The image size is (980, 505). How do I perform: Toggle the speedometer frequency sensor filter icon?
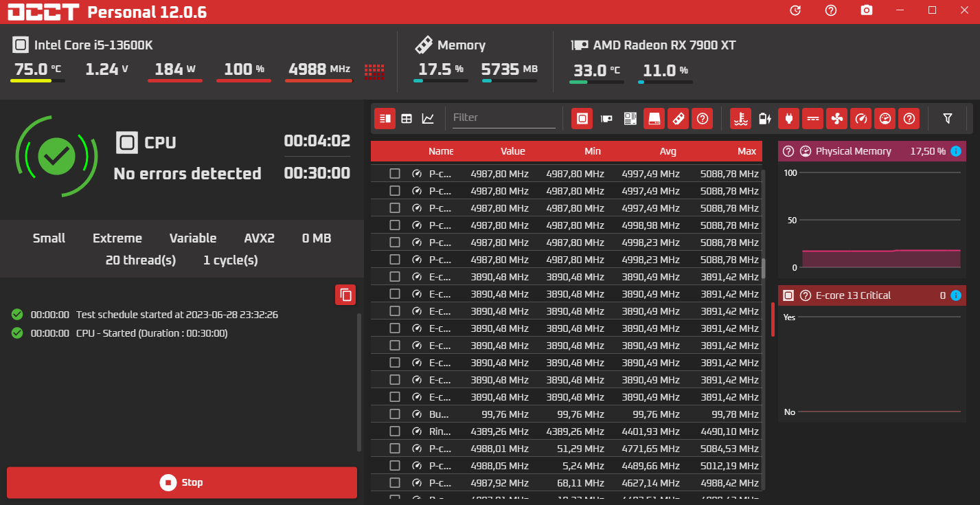(861, 118)
